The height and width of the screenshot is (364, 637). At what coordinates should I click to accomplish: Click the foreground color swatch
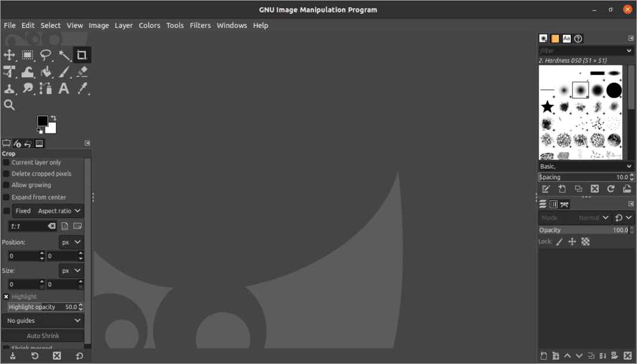coord(42,121)
